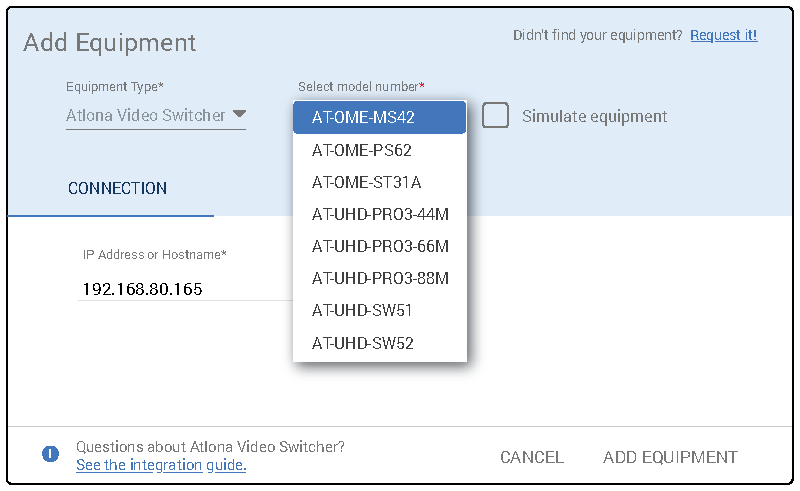Enable the Simulate equipment checkbox
Screen dimensions: 800x491
[x=495, y=116]
